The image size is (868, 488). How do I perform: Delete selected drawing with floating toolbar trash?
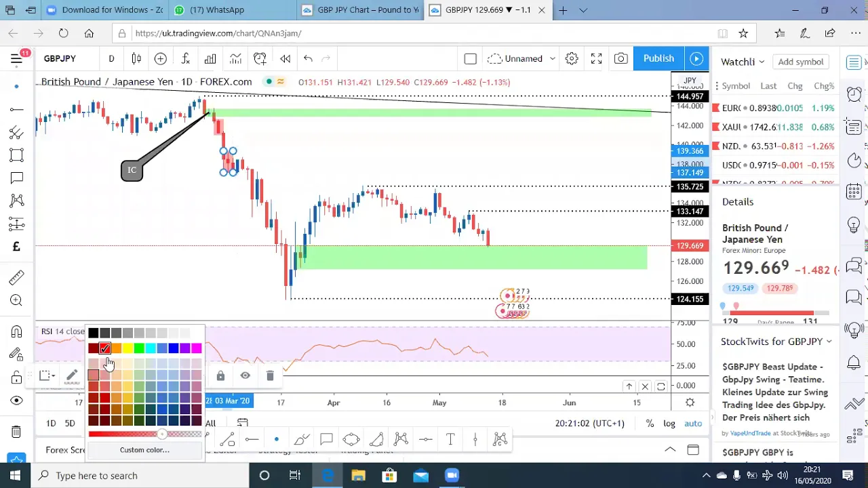(x=270, y=375)
